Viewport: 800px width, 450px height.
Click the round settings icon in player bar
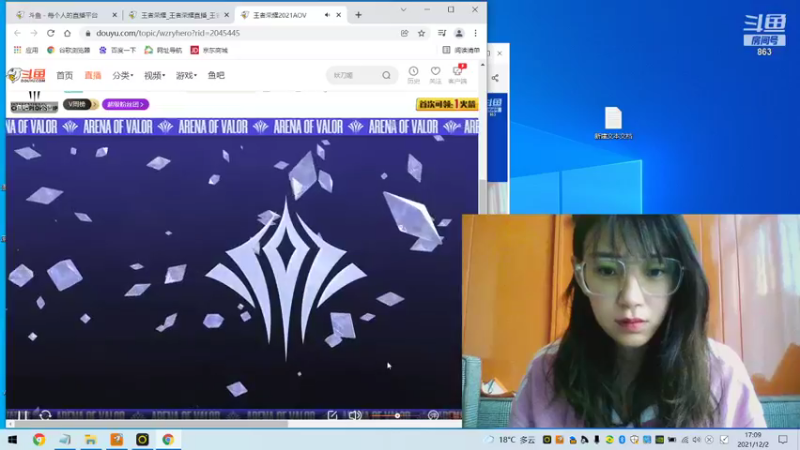pyautogui.click(x=433, y=415)
